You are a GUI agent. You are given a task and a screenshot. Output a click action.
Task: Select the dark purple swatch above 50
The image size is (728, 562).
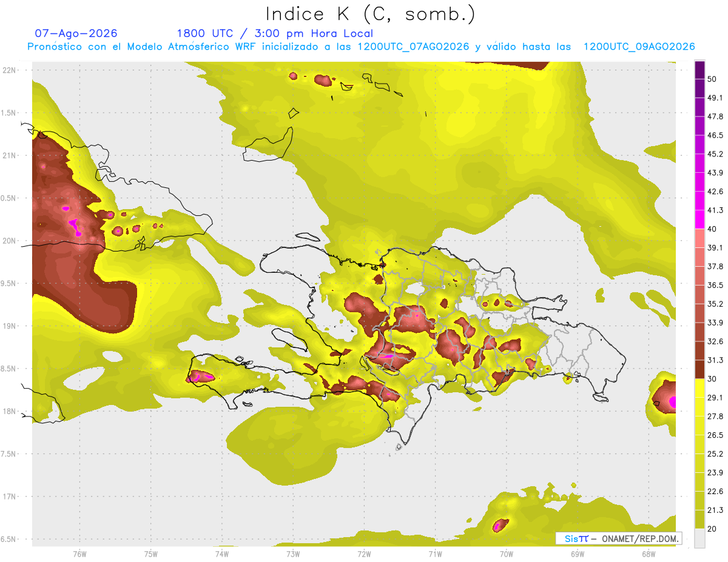pyautogui.click(x=699, y=70)
